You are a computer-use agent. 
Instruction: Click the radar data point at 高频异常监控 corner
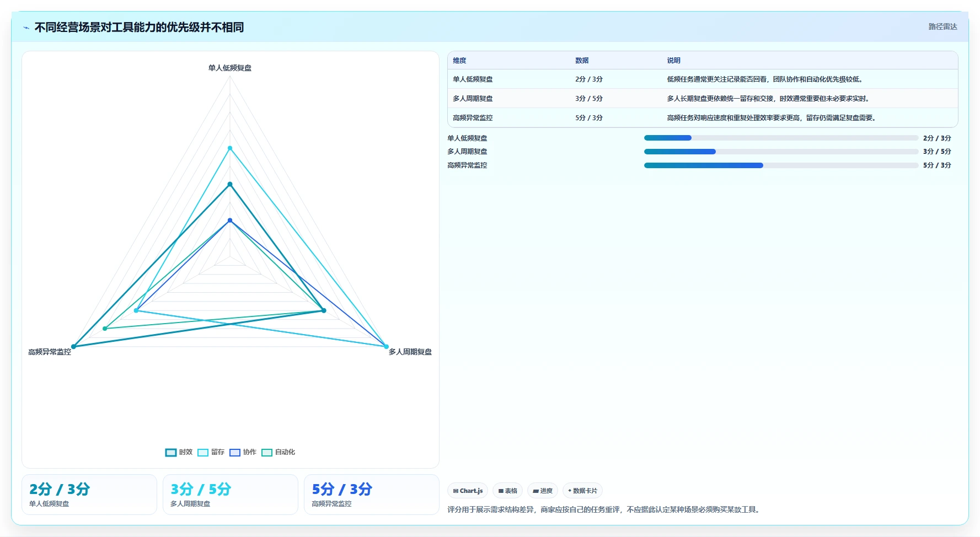tap(73, 347)
